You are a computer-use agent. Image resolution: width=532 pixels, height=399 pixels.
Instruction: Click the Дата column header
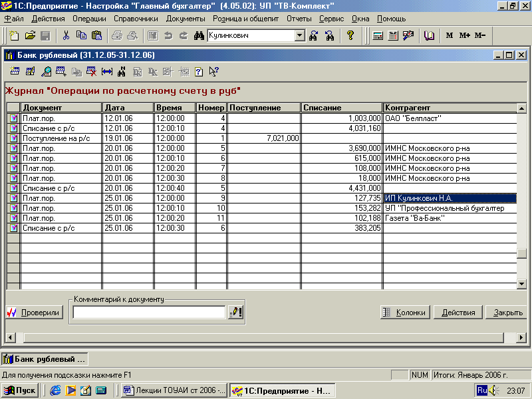coord(128,108)
